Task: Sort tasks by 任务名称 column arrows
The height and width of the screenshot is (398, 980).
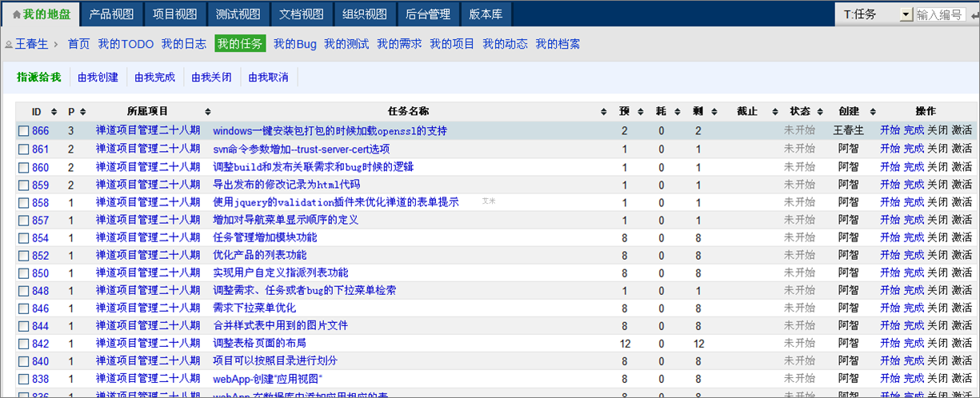Action: coord(603,112)
